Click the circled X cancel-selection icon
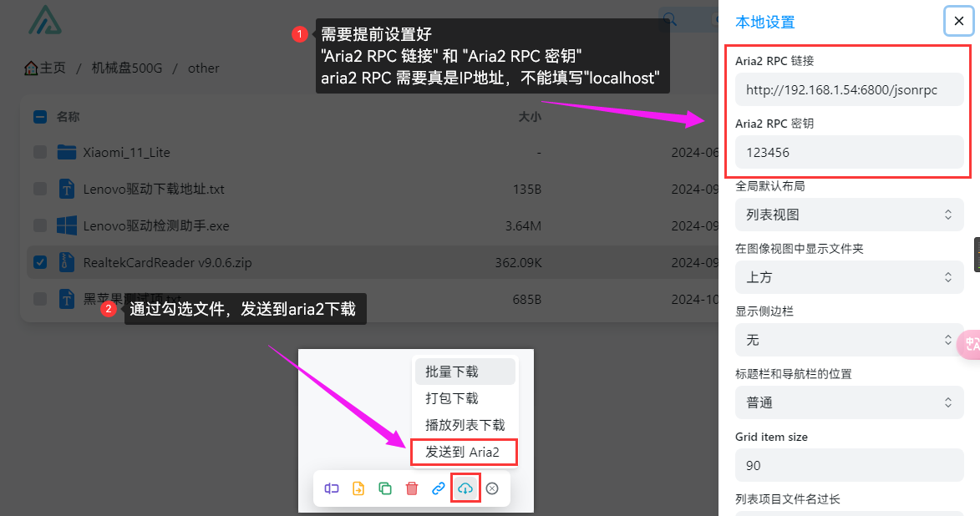 492,488
